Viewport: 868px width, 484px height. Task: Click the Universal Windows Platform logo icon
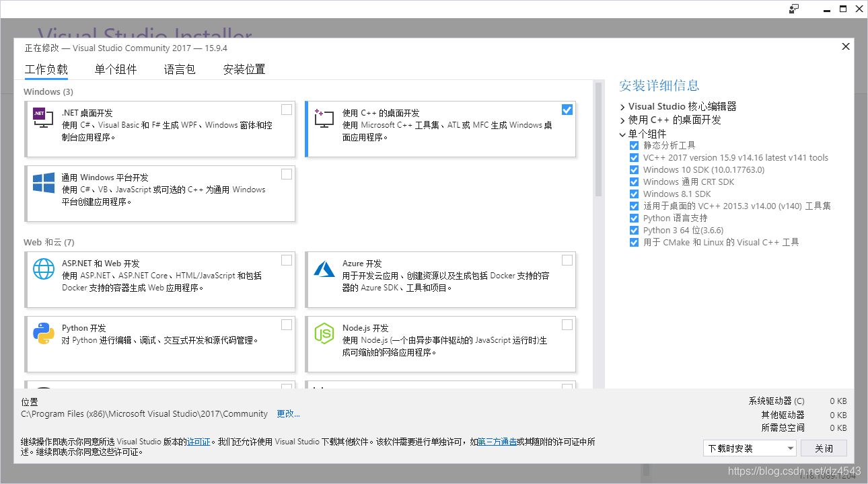click(44, 183)
